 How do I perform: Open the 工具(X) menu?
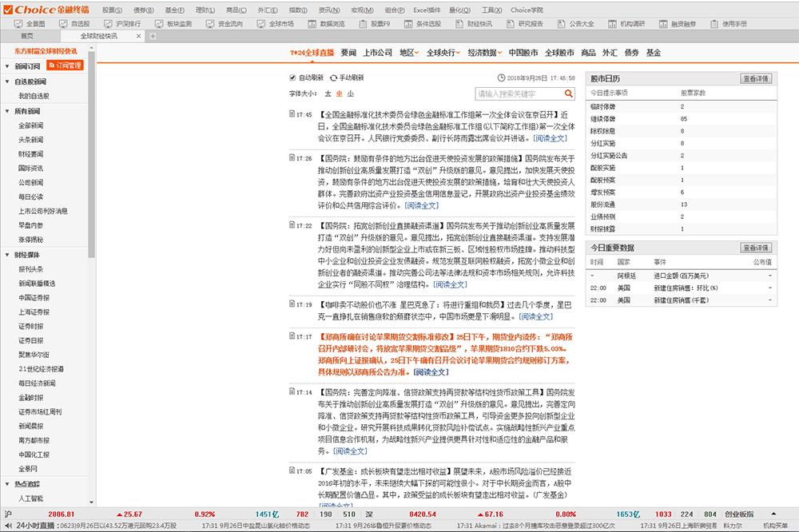(491, 10)
